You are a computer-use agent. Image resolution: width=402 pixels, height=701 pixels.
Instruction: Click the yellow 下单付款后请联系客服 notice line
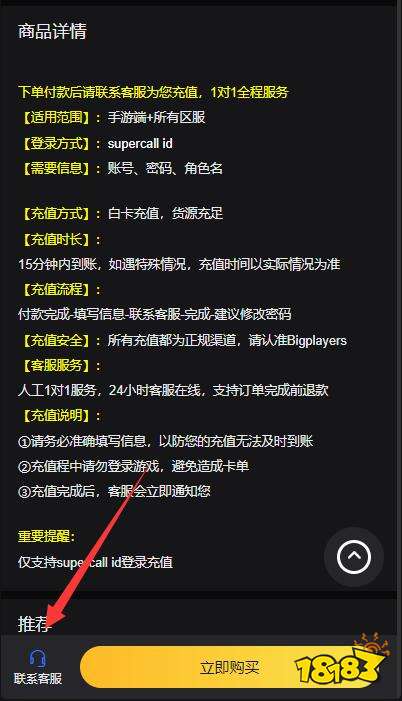(x=153, y=93)
